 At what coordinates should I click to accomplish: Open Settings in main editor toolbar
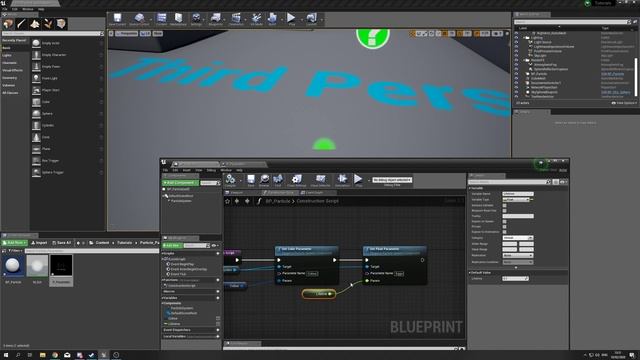pyautogui.click(x=196, y=19)
